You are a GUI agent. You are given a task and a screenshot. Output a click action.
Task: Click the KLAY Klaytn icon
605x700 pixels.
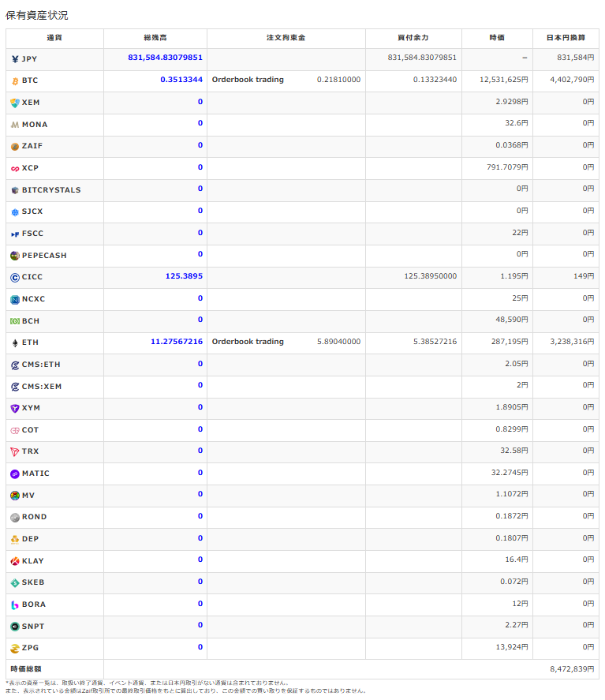pos(15,561)
